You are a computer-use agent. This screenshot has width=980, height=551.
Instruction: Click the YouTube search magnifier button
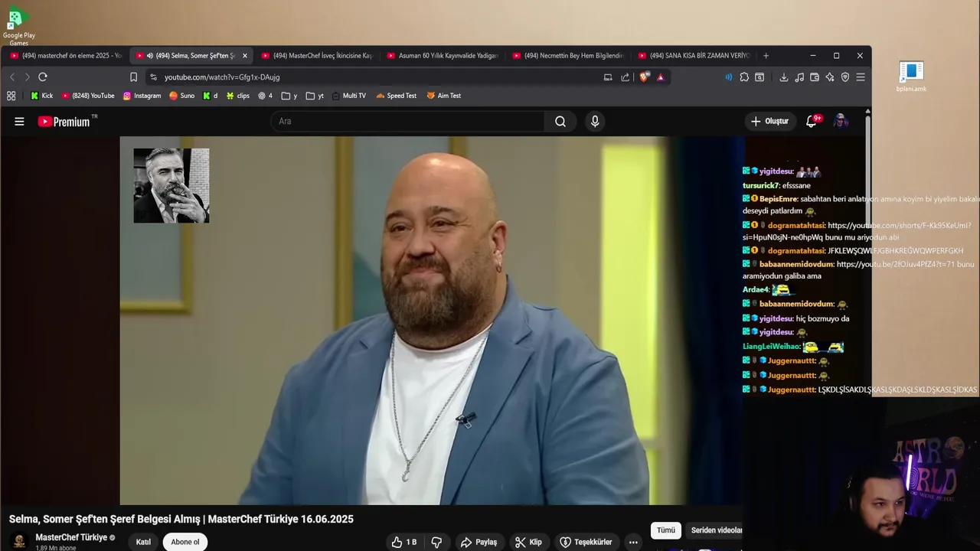(x=560, y=121)
